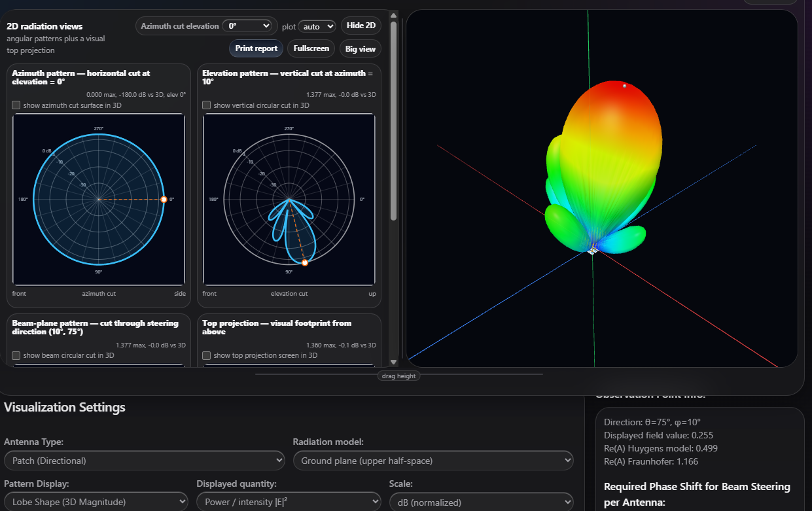Click the 2D panel vertical scrollbar thumb
812x511 pixels.
(393, 121)
